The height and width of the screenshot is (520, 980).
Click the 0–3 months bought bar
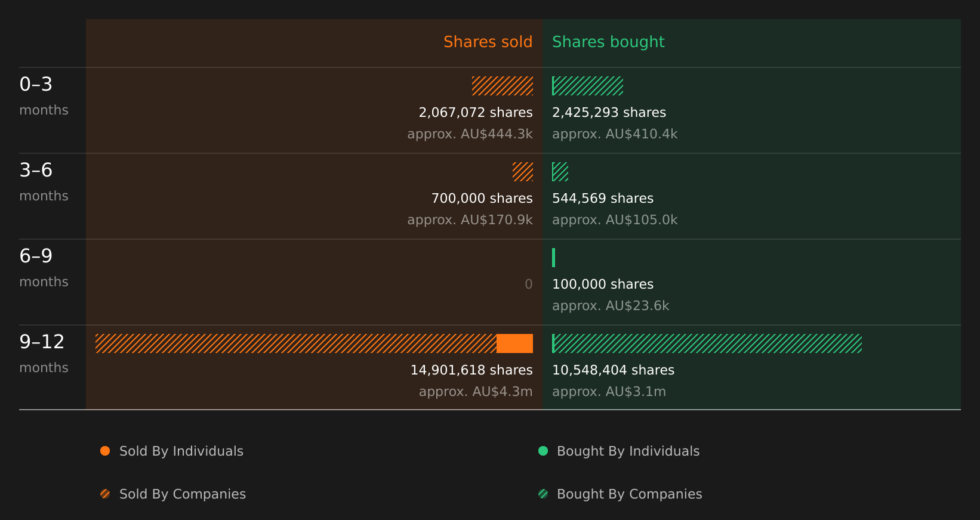pos(588,86)
